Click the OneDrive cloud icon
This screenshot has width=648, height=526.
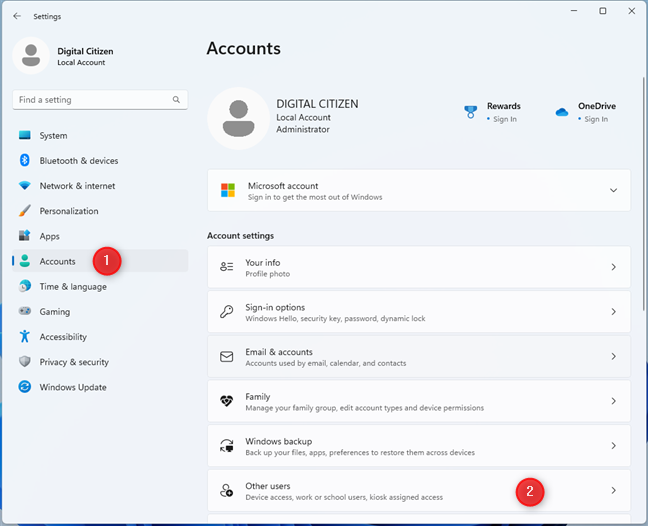(x=561, y=112)
